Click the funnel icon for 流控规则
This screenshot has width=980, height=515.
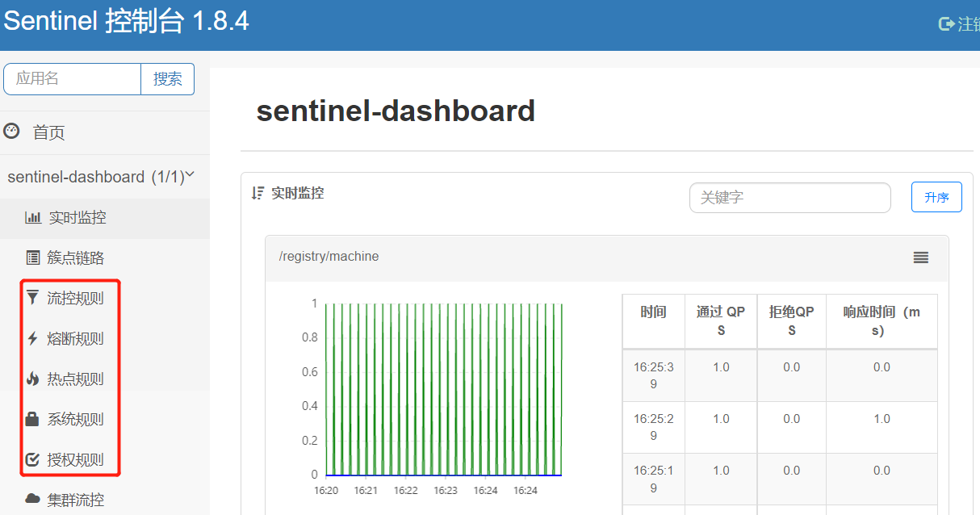click(x=33, y=298)
